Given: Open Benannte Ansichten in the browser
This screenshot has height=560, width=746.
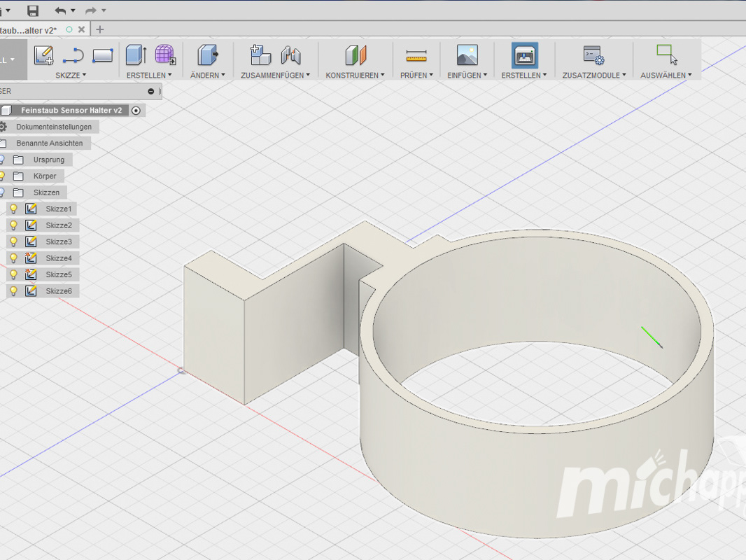Looking at the screenshot, I should point(50,143).
